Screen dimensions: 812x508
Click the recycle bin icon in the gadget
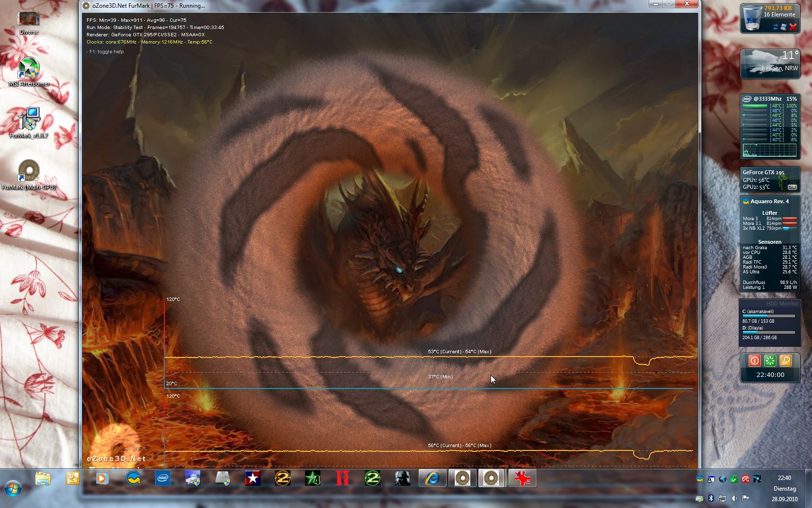752,18
